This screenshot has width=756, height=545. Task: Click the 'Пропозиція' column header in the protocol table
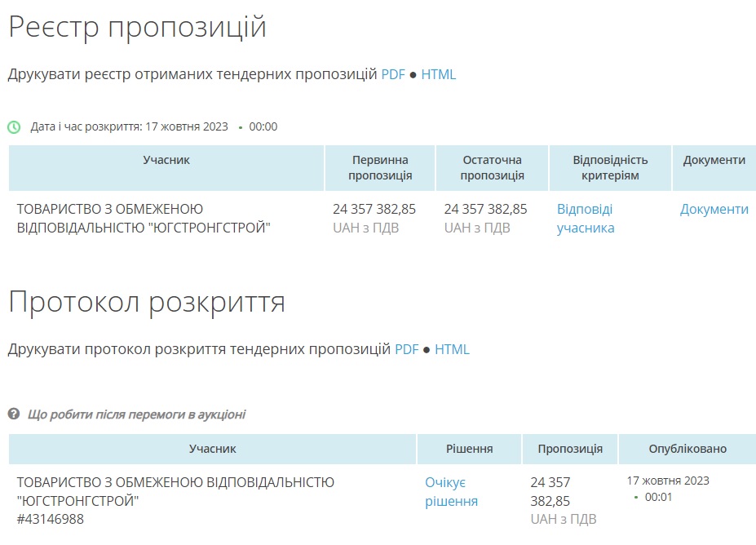click(x=570, y=449)
